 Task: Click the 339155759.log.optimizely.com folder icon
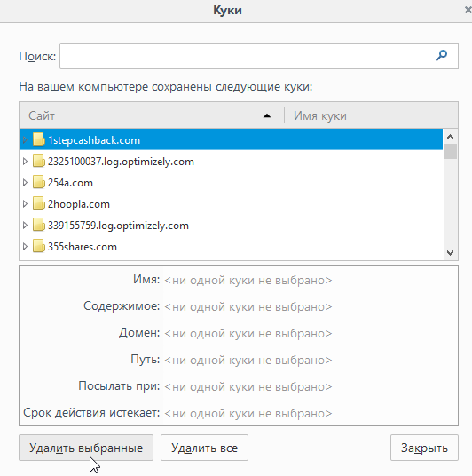click(x=39, y=225)
